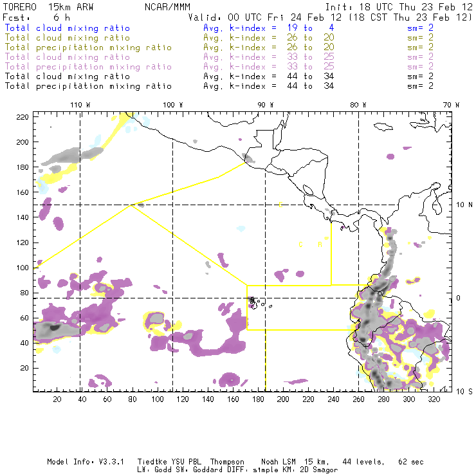The image size is (476, 476).
Task: Select the "Tiedtke" scheme name in the footer
Action: 152,462
